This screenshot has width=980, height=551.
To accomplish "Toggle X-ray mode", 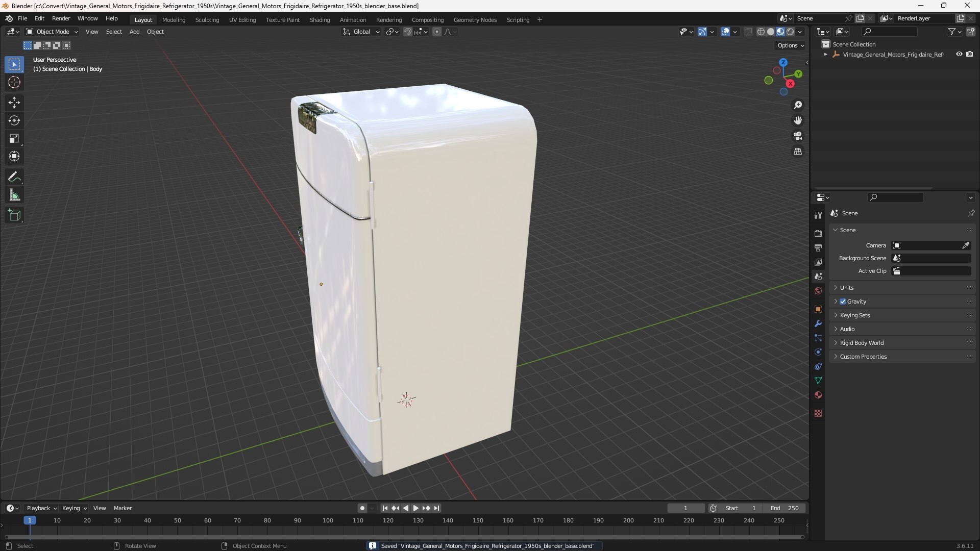I will [748, 32].
